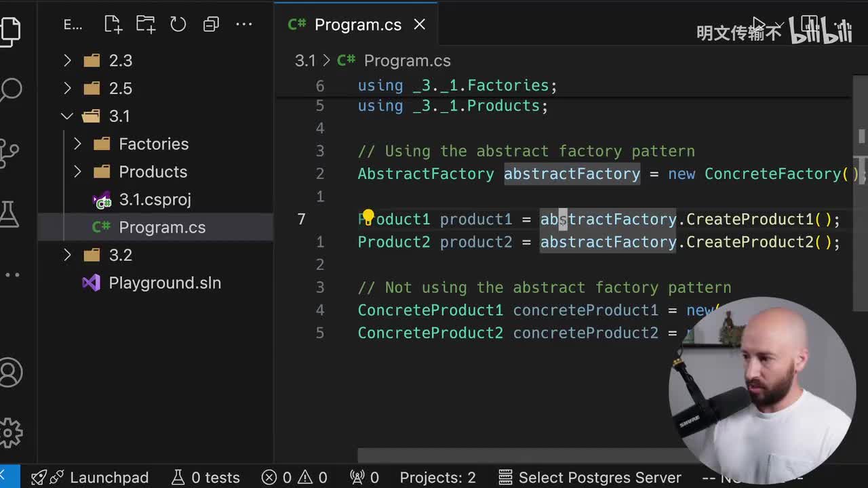Open the Search view in activity bar
This screenshot has height=488, width=868.
(9, 89)
